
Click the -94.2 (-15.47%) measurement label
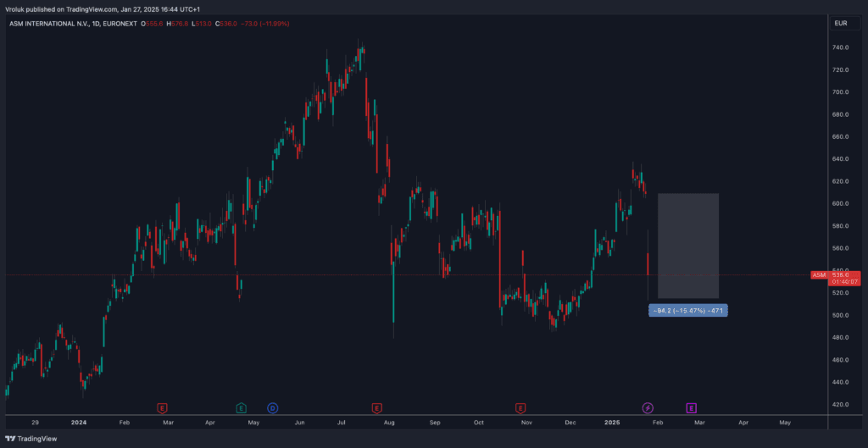pyautogui.click(x=688, y=311)
